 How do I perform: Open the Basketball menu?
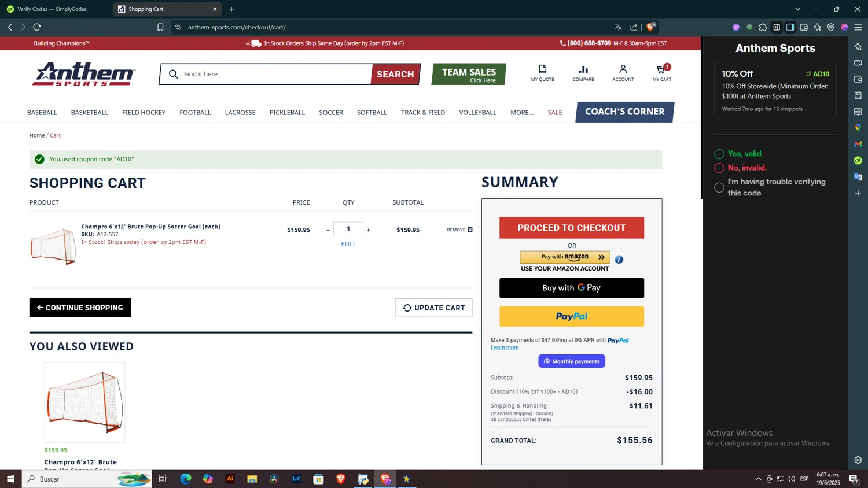click(x=90, y=112)
